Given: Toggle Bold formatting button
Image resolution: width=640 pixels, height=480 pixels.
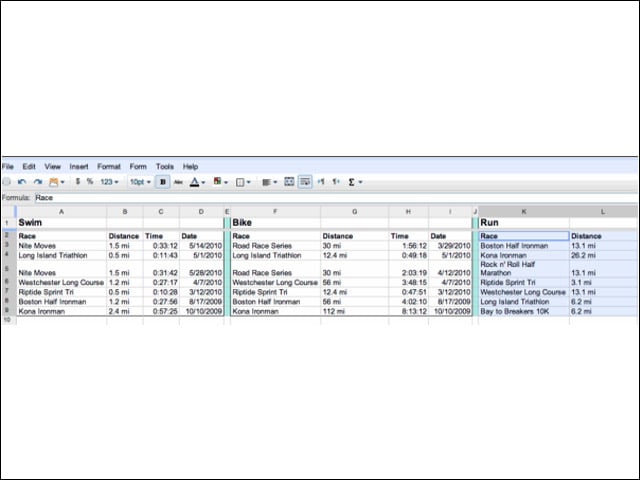Looking at the screenshot, I should click(162, 182).
